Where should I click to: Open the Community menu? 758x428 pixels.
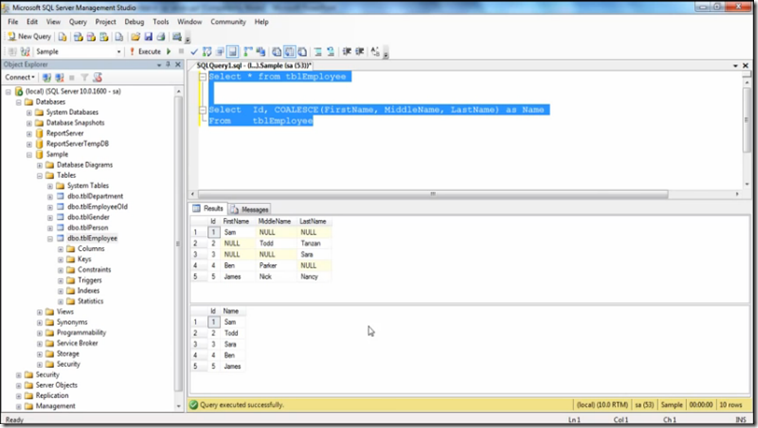[228, 22]
